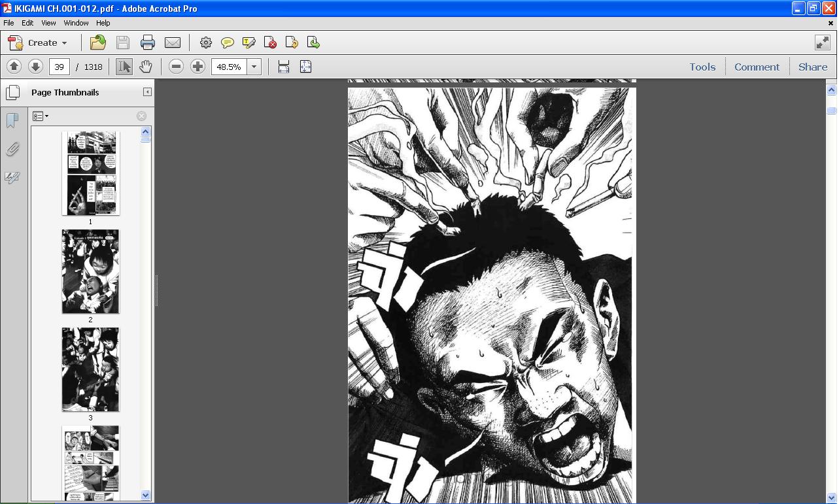Toggle scrolling mode page display

point(284,67)
